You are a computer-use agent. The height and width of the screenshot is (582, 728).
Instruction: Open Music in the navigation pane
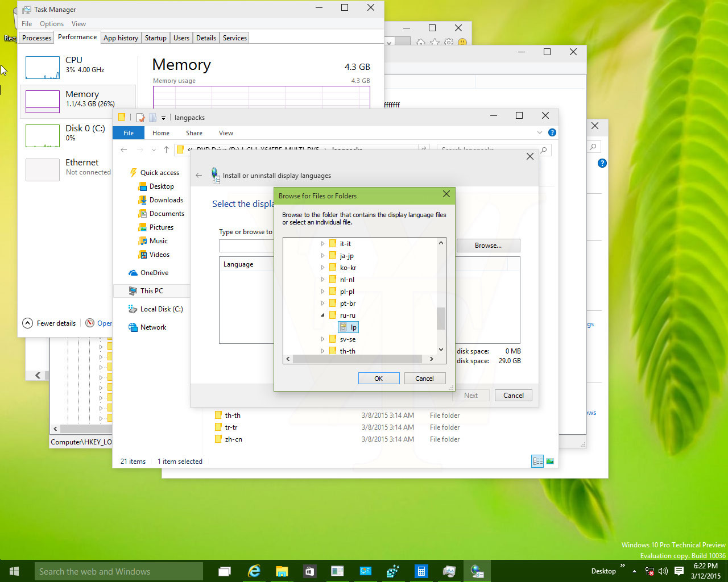[154, 241]
